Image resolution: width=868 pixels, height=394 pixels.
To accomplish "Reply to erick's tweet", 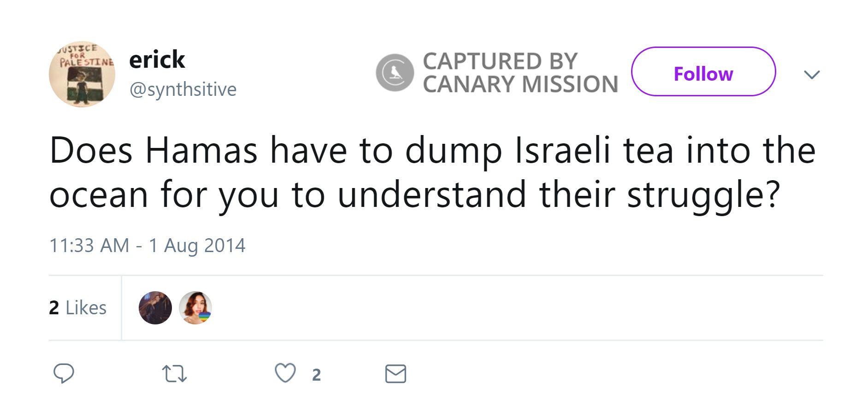I will pos(64,373).
